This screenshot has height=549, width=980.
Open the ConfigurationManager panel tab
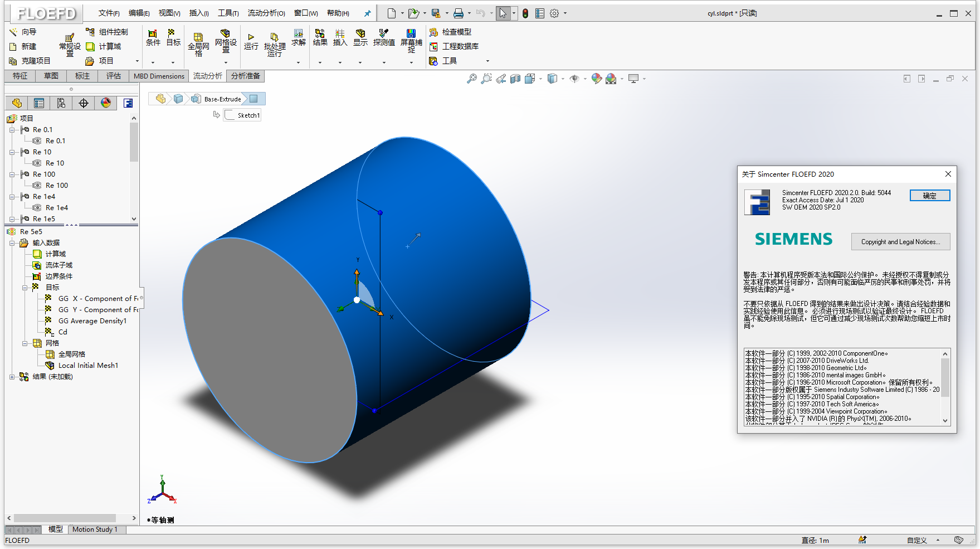coord(61,103)
